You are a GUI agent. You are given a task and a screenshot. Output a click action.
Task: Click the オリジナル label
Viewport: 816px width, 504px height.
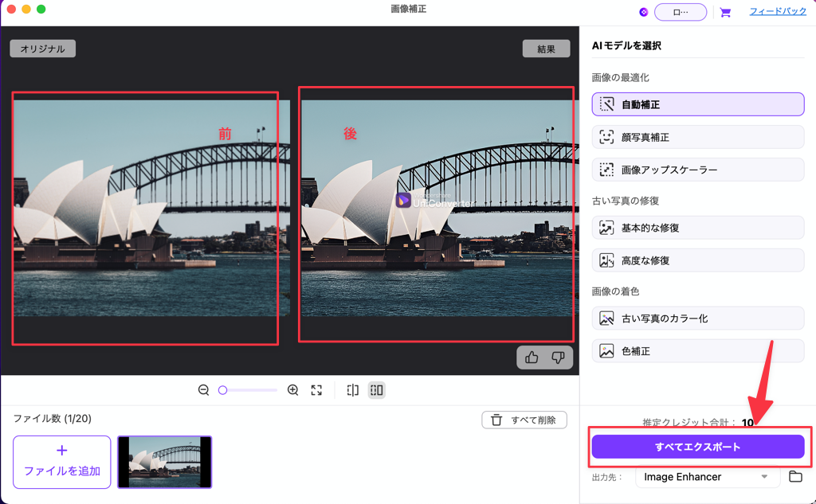41,48
